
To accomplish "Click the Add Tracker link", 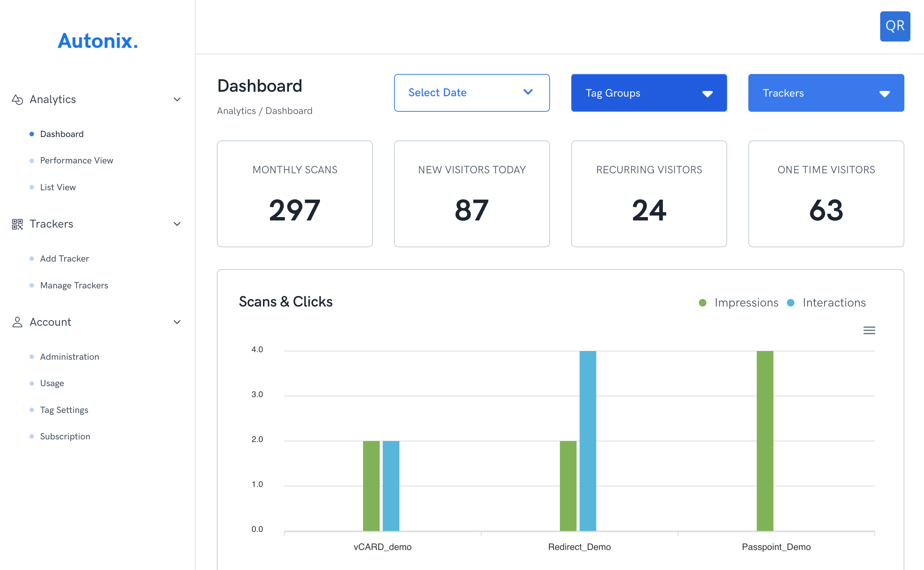I will pyautogui.click(x=64, y=258).
